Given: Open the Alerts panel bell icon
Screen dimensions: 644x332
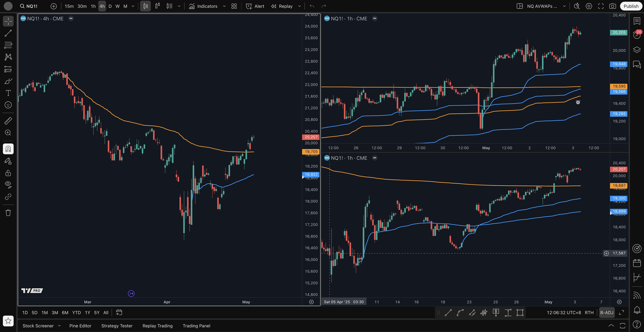Looking at the screenshot, I should coord(637,310).
